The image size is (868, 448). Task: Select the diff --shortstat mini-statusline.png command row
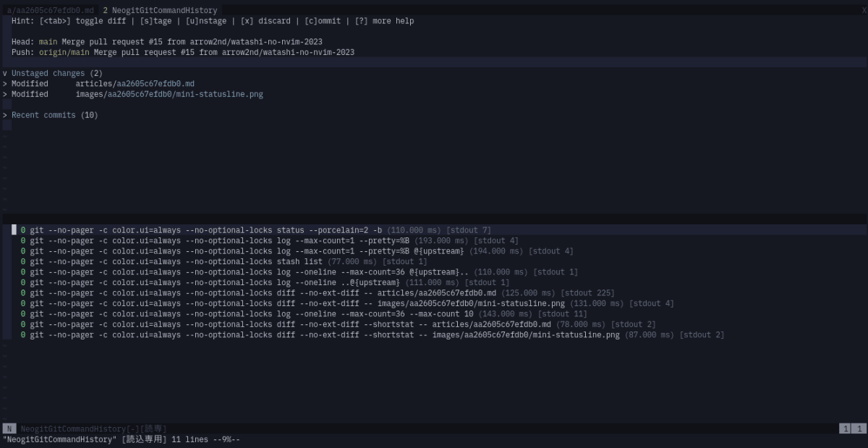click(373, 335)
